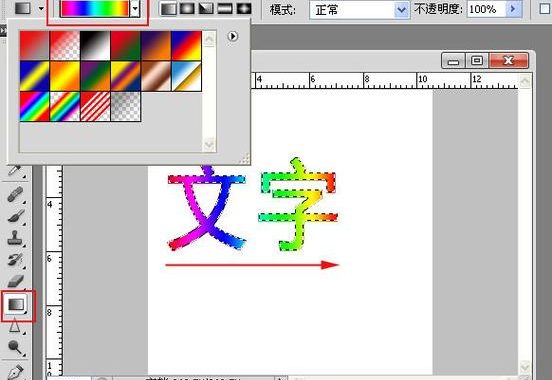Choose Angle Gradient style
The height and width of the screenshot is (380, 552).
tap(206, 9)
